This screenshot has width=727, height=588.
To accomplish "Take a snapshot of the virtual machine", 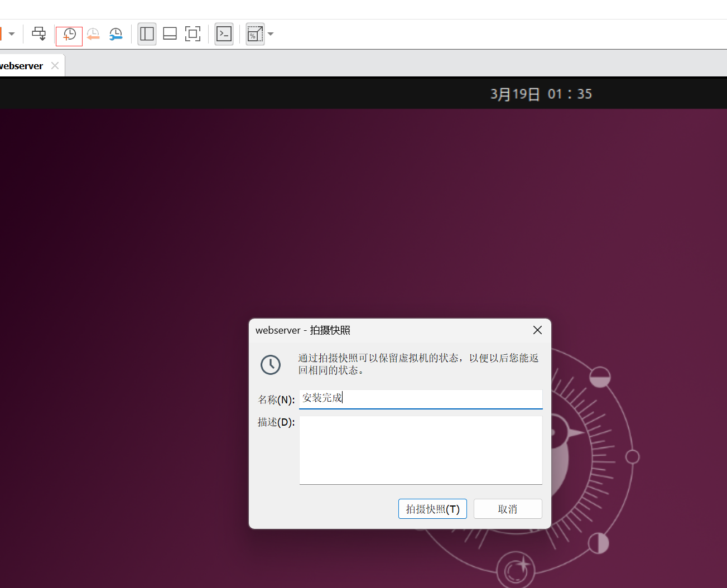I will [x=69, y=34].
